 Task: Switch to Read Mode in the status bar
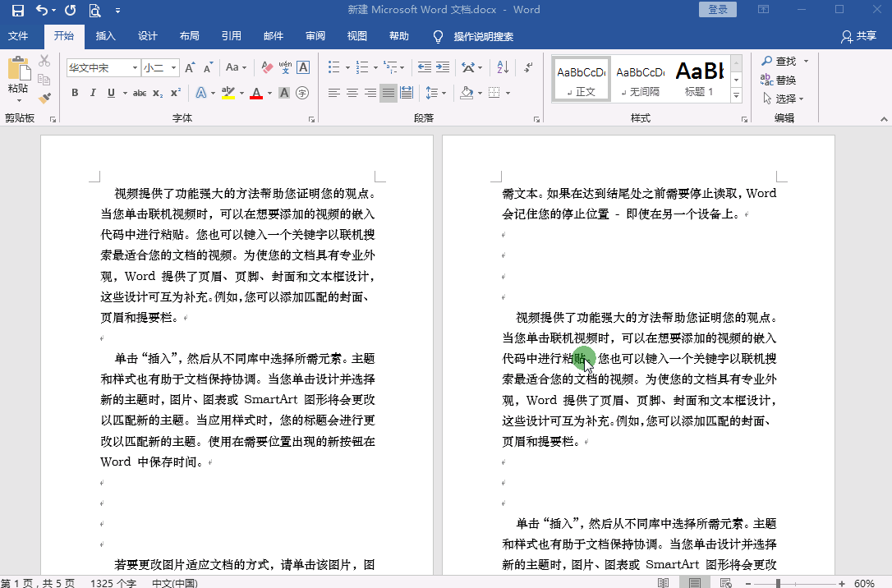tap(664, 583)
